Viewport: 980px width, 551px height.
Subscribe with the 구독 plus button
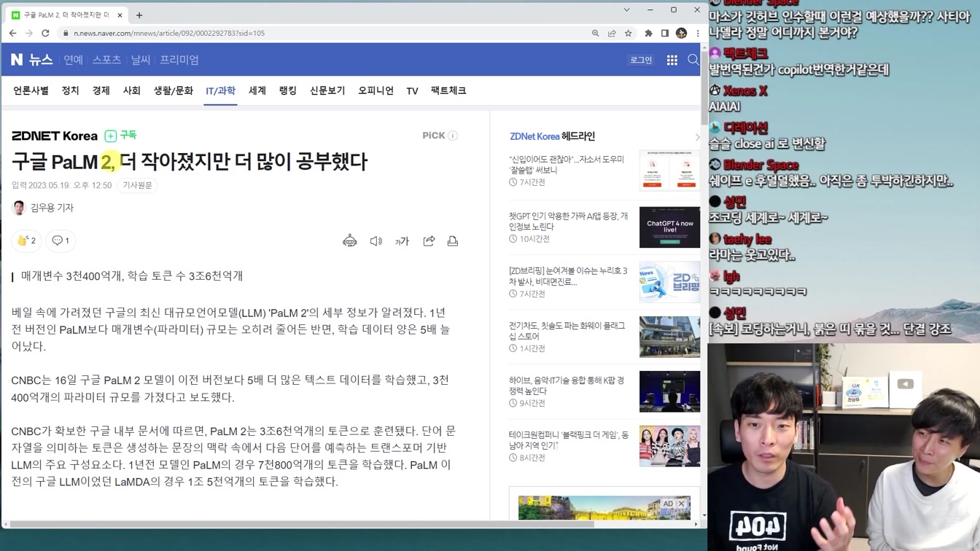[120, 136]
